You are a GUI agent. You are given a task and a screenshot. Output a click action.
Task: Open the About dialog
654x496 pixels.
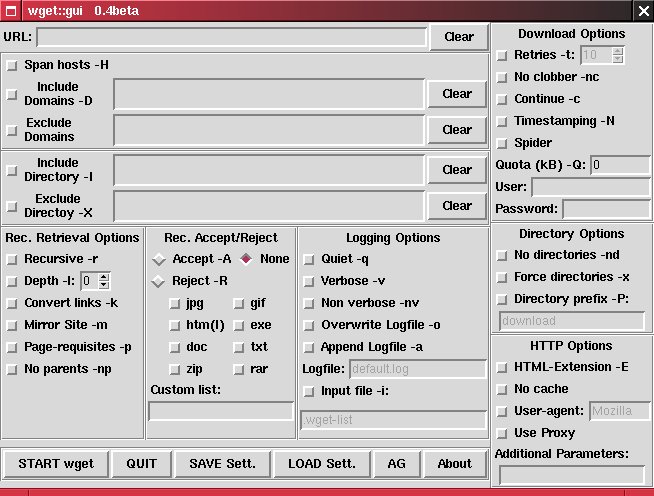point(454,464)
